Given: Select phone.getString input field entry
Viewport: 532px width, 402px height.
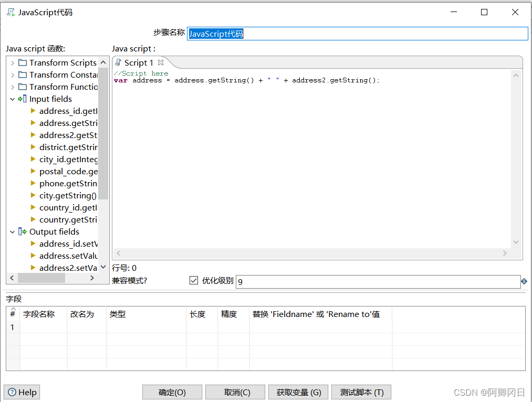Looking at the screenshot, I should 68,184.
